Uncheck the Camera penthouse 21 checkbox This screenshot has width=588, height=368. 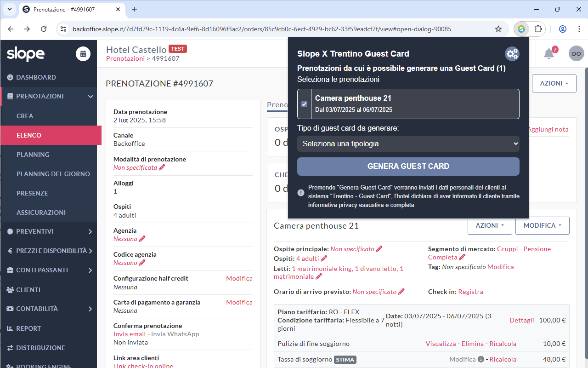304,104
